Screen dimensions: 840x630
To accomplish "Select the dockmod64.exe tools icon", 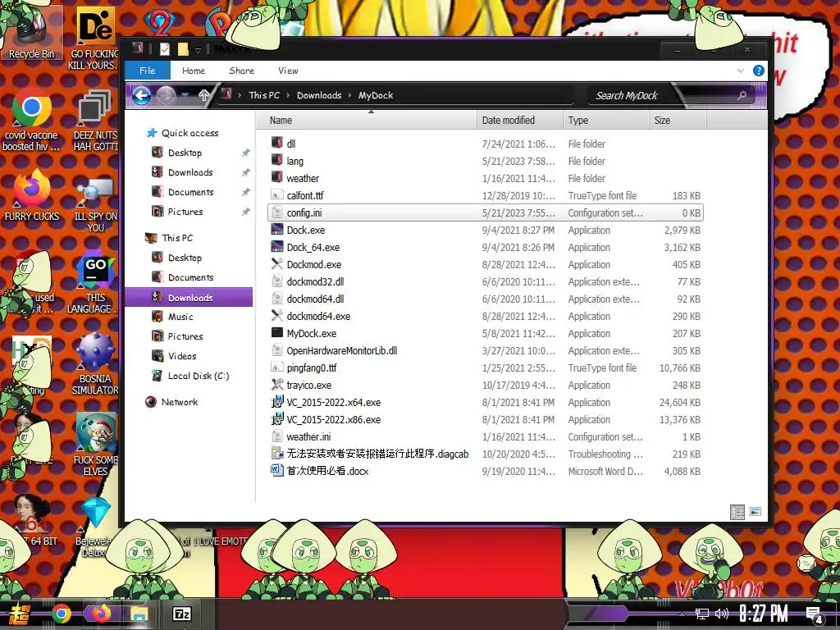I will [277, 316].
